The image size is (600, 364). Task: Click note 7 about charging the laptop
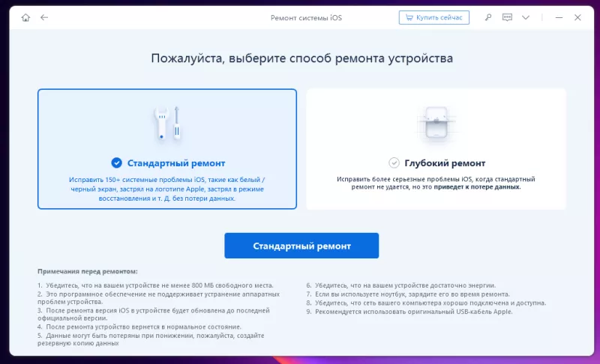pos(408,294)
